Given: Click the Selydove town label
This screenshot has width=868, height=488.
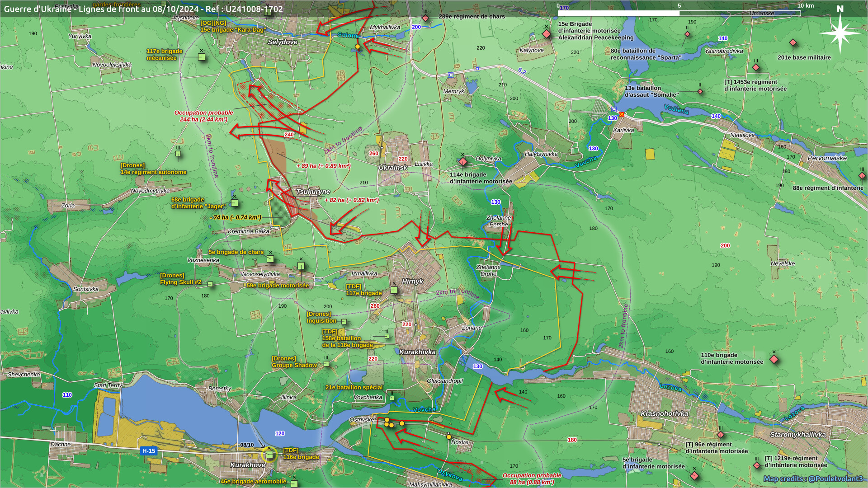Looking at the screenshot, I should 283,42.
